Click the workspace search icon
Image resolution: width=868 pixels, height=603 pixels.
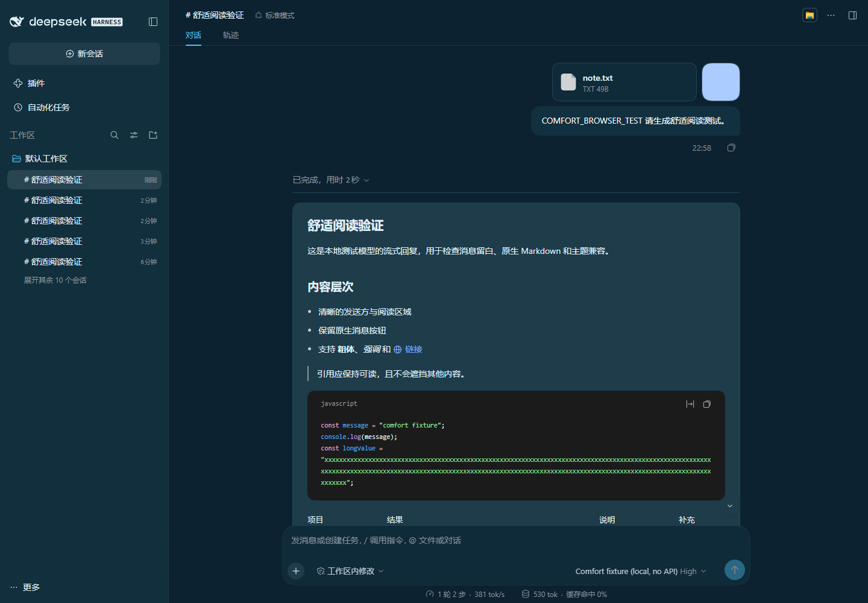[115, 135]
